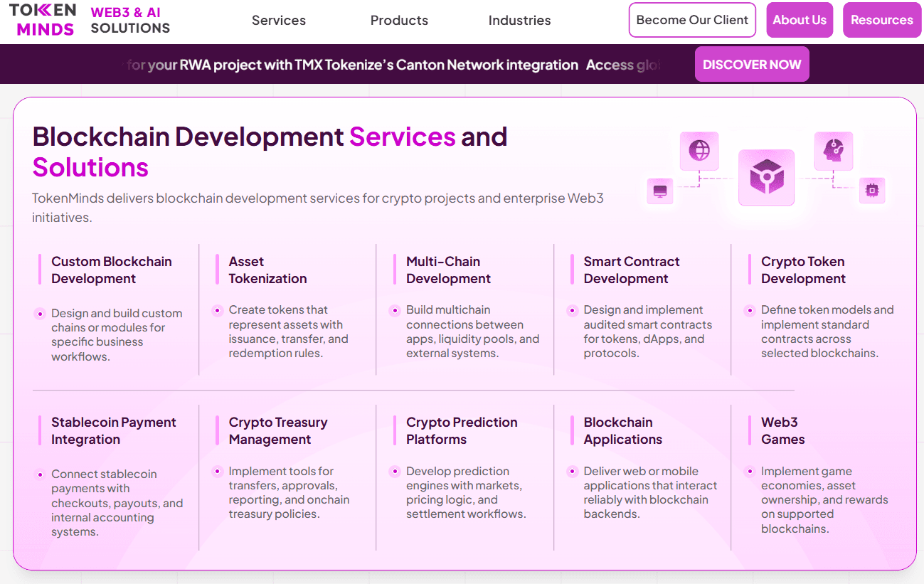This screenshot has height=584, width=924.
Task: Open the Services menu
Action: (279, 21)
